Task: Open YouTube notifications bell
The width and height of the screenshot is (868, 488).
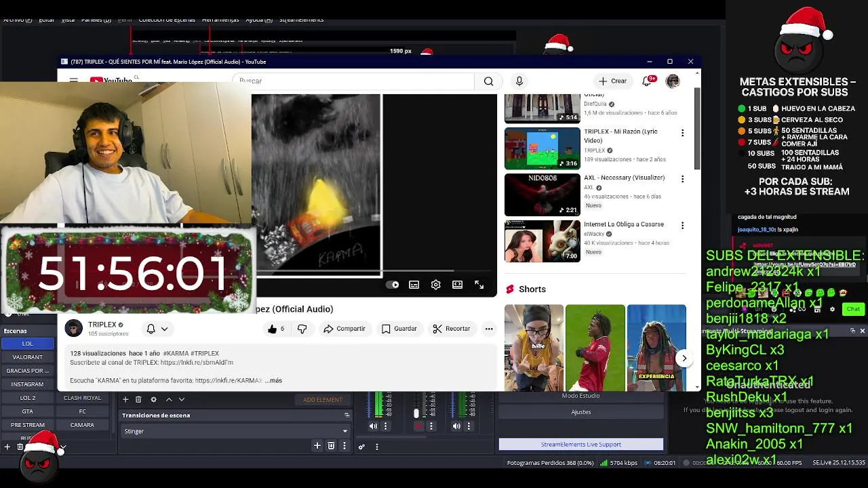Action: point(647,81)
